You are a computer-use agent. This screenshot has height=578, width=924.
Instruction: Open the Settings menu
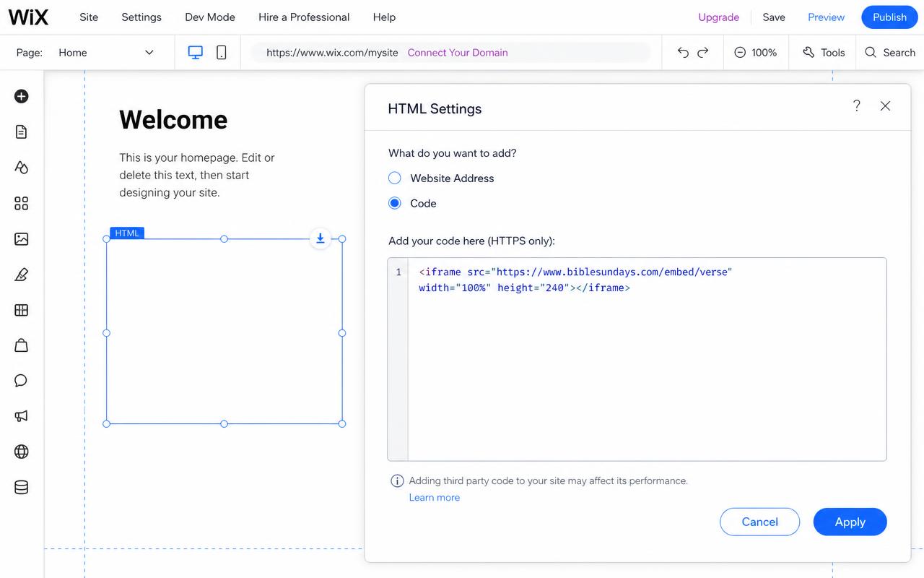[141, 17]
